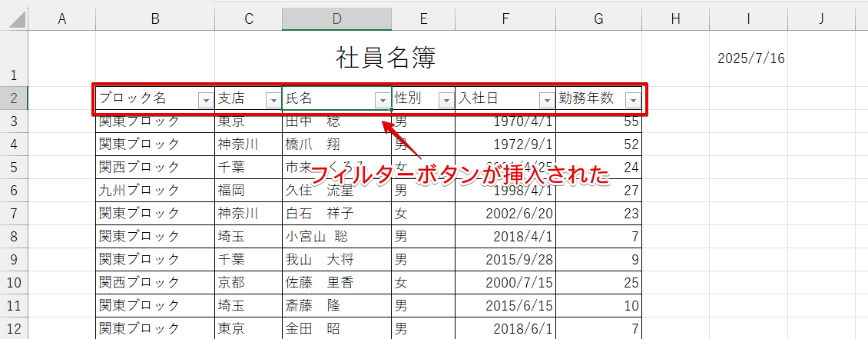Select the cell 九州ブロック
This screenshot has width=868, height=339.
point(155,191)
